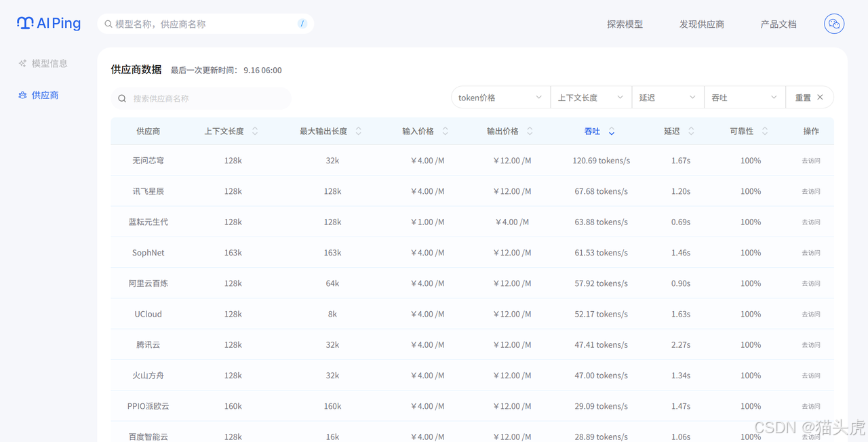
Task: Click the 29.09 tokens/s value
Action: point(601,406)
